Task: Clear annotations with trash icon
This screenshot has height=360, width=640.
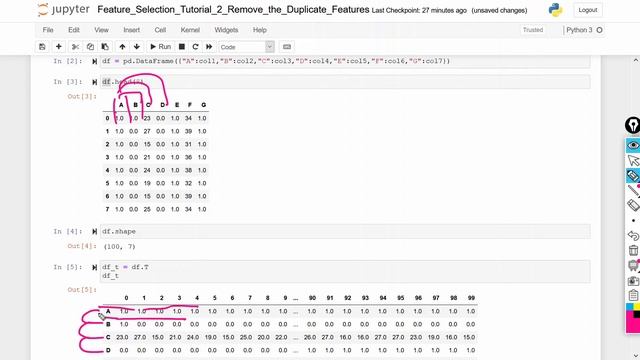Action: coord(633,250)
